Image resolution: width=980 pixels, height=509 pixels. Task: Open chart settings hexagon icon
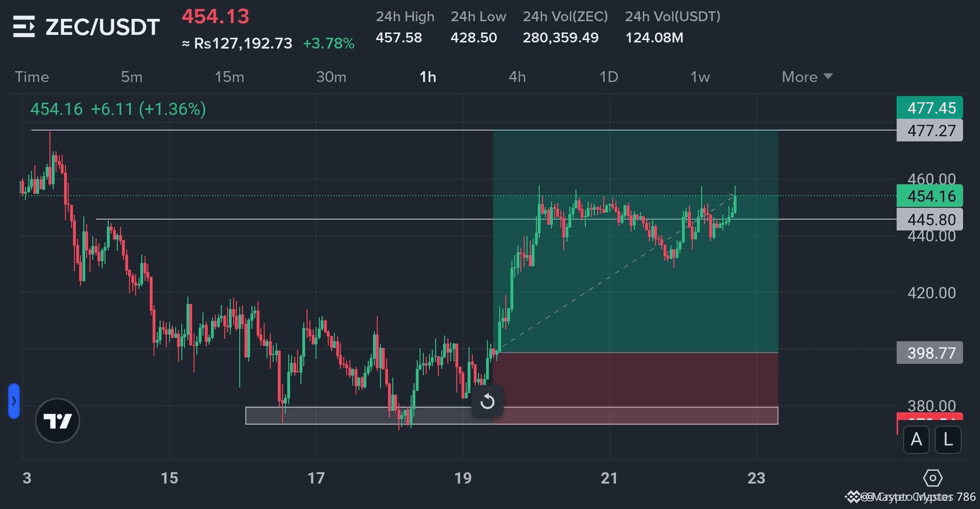tap(932, 478)
